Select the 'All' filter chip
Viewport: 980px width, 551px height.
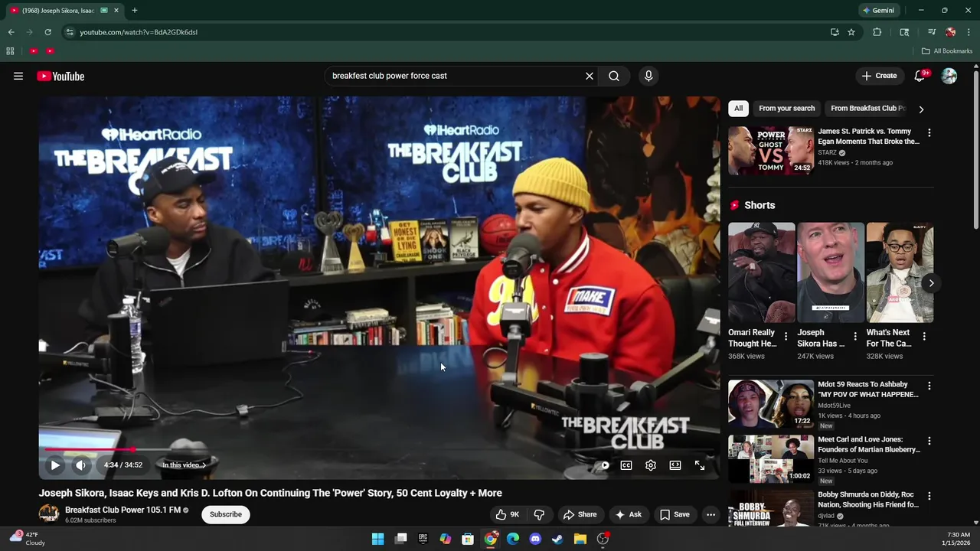coord(738,108)
